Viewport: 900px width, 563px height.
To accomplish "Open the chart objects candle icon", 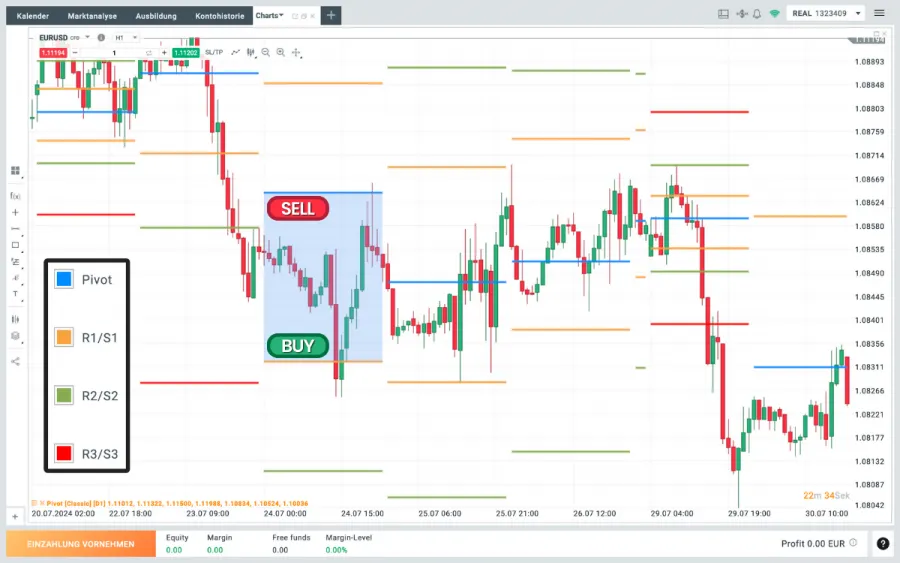I will (15, 319).
